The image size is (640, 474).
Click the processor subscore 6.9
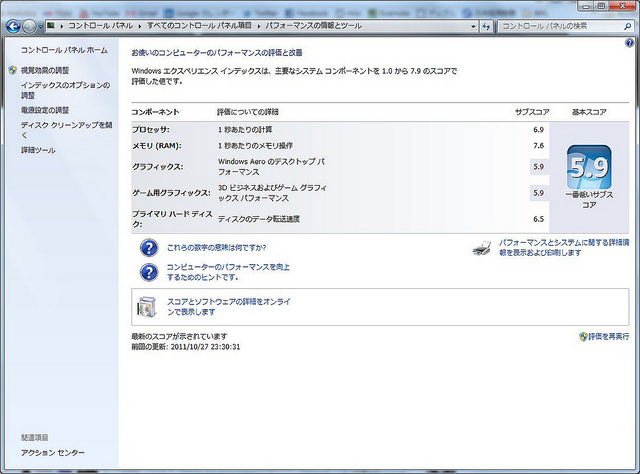pyautogui.click(x=538, y=130)
